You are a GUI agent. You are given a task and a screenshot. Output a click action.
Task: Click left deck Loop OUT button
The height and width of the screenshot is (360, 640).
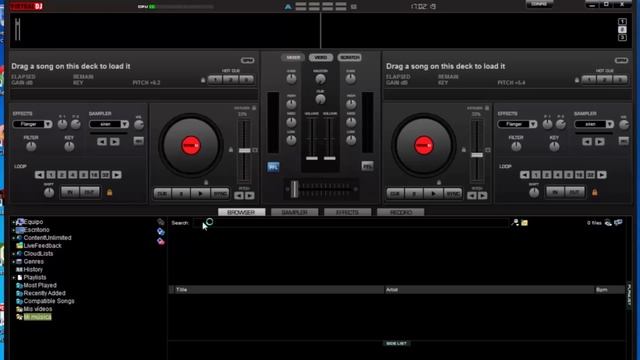click(89, 192)
